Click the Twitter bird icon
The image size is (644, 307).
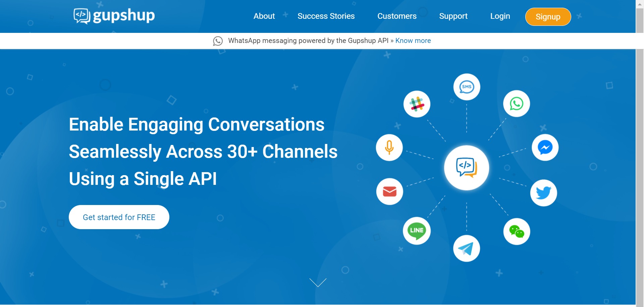coord(543,193)
